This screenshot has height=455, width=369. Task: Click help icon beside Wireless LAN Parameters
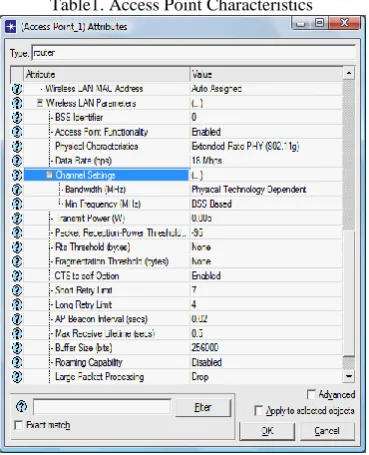[17, 103]
